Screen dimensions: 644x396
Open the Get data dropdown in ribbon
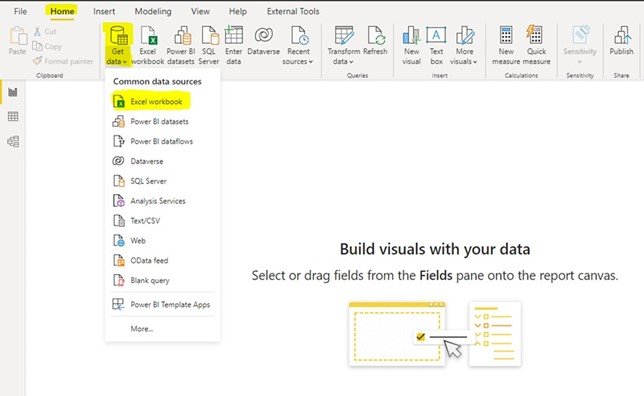click(x=117, y=45)
